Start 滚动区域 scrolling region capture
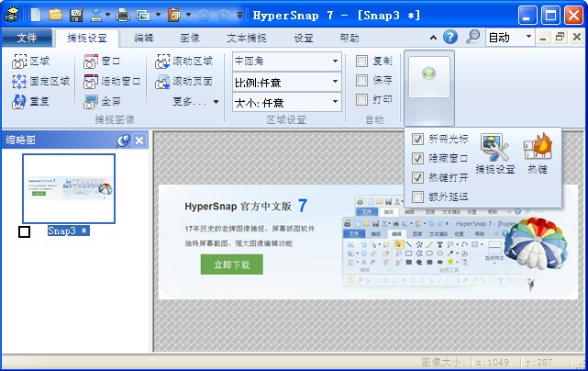 [183, 62]
